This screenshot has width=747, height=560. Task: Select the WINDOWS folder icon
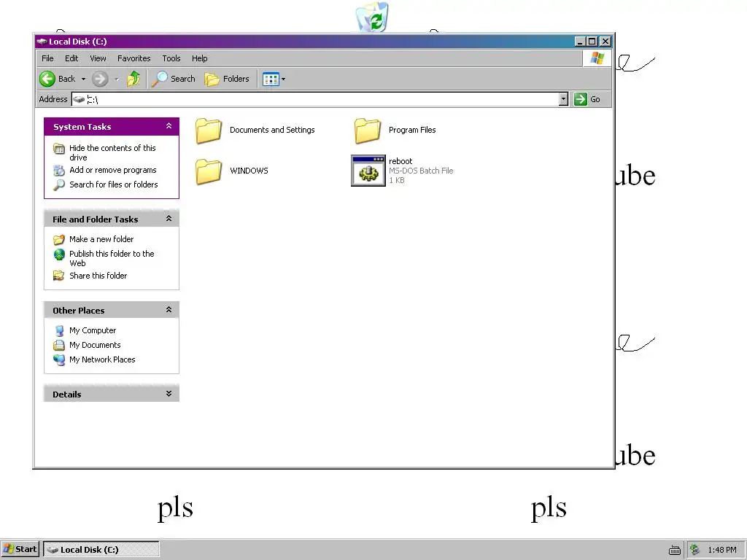(208, 171)
